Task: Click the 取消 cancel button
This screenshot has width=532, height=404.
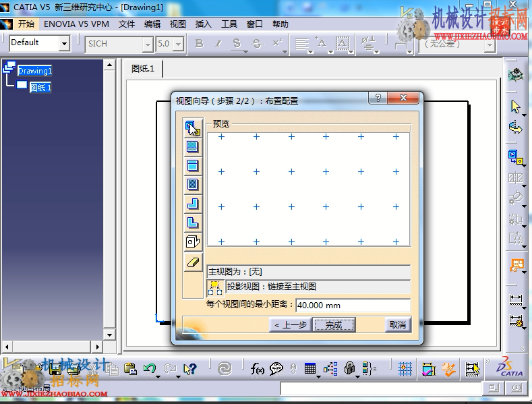Action: pyautogui.click(x=398, y=325)
